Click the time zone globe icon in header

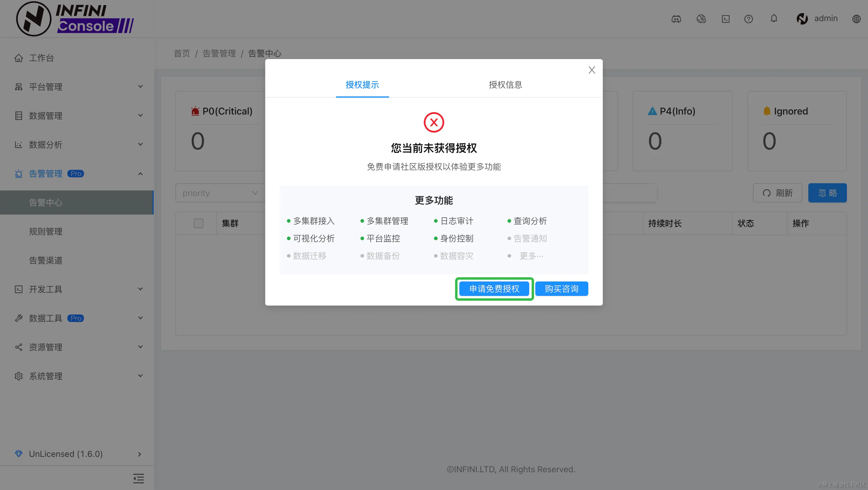pos(701,19)
